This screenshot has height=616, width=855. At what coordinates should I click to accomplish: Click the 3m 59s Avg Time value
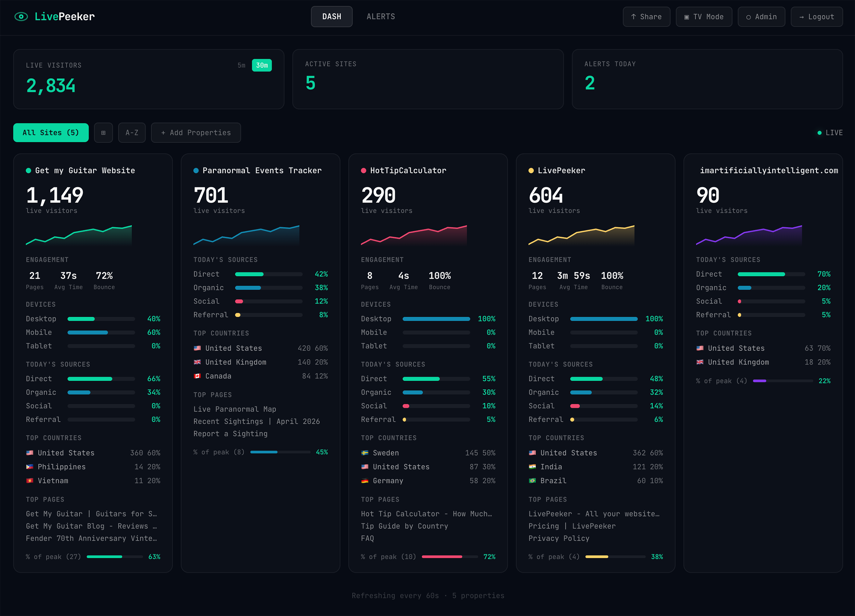[x=574, y=276]
